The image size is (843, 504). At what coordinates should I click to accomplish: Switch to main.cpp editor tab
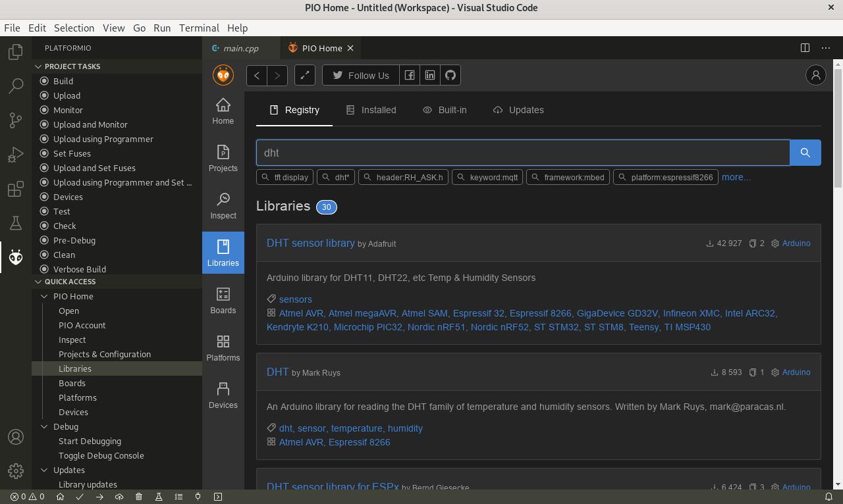pos(241,48)
